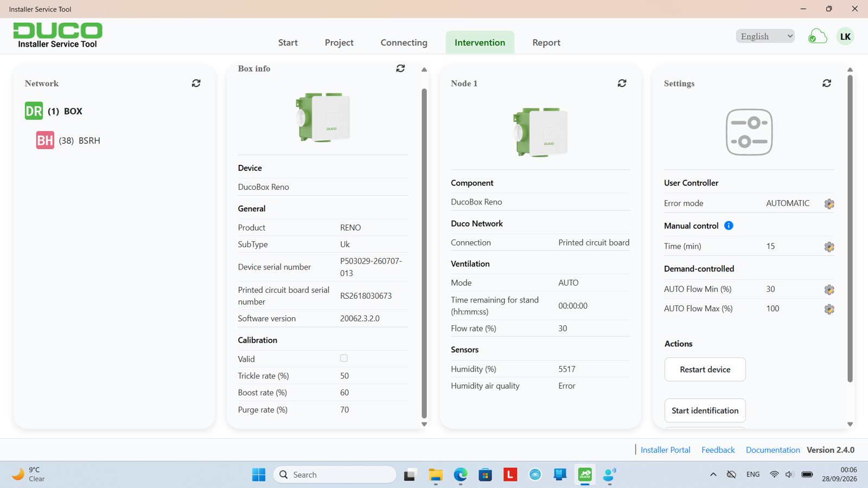Launch Microsoft Edge from the taskbar

[461, 475]
